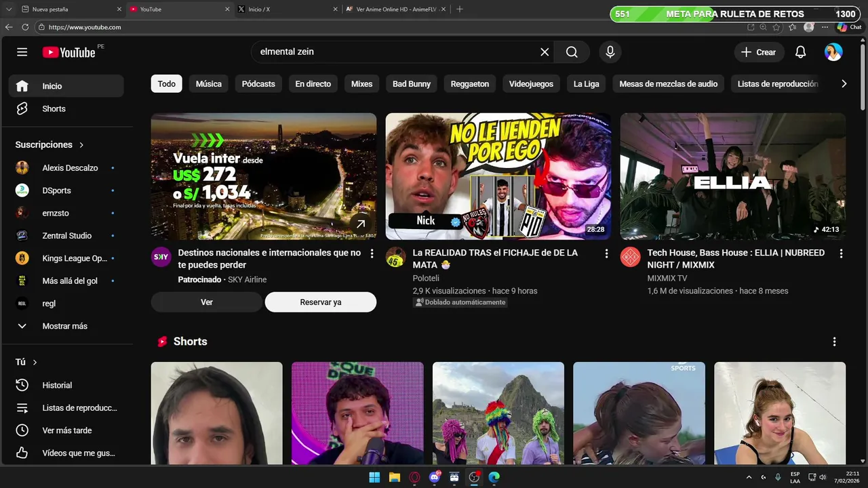Click the Reservar ya button
This screenshot has height=488, width=868.
[321, 302]
